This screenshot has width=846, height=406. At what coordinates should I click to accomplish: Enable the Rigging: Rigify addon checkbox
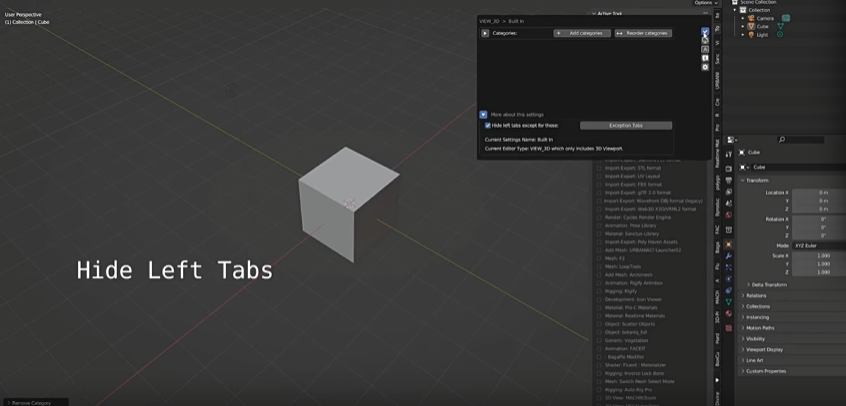pos(600,290)
